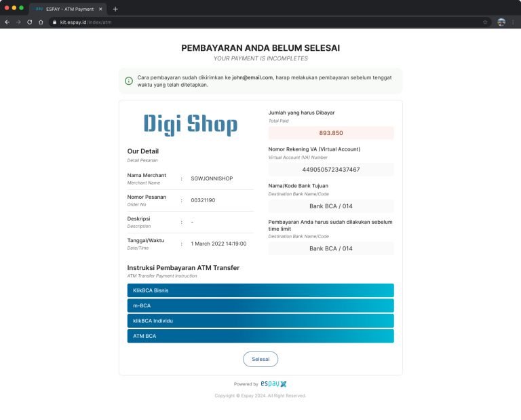The image size is (521, 420).
Task: Click the Instruksi Pembayaran ATM Transfer heading
Action: [183, 268]
